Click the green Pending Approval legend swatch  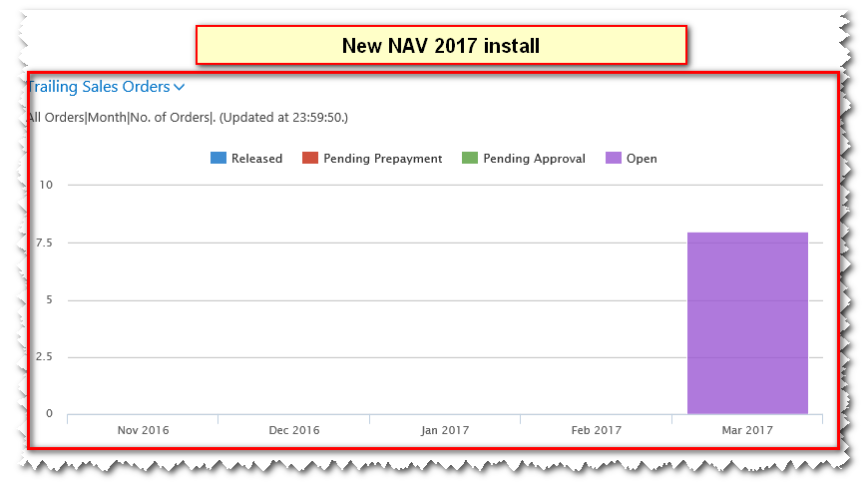point(470,159)
